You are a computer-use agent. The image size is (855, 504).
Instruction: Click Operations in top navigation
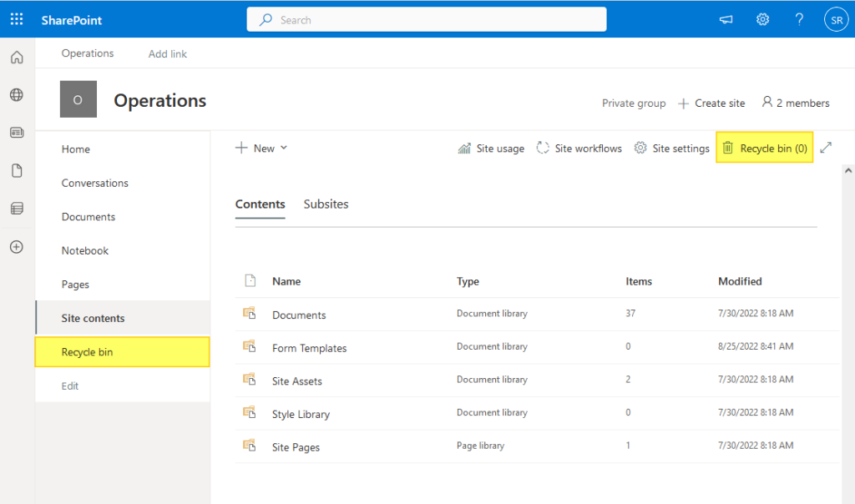(x=88, y=53)
